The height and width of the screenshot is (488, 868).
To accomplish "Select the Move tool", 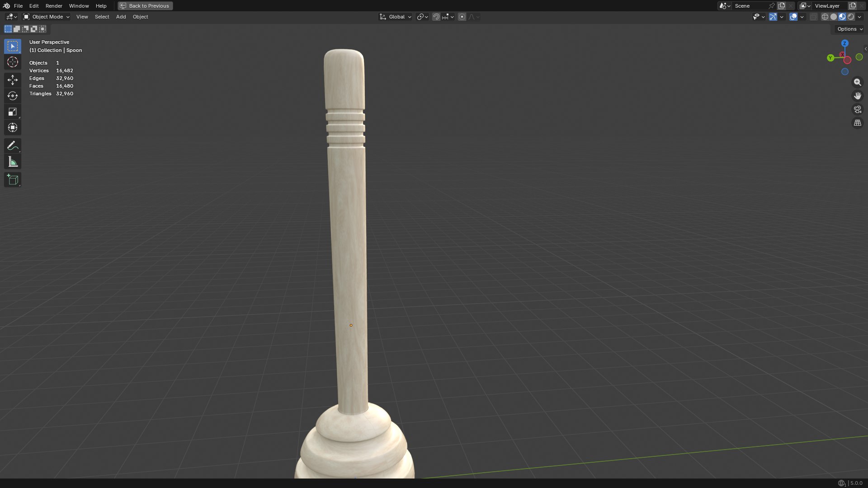I will 13,80.
